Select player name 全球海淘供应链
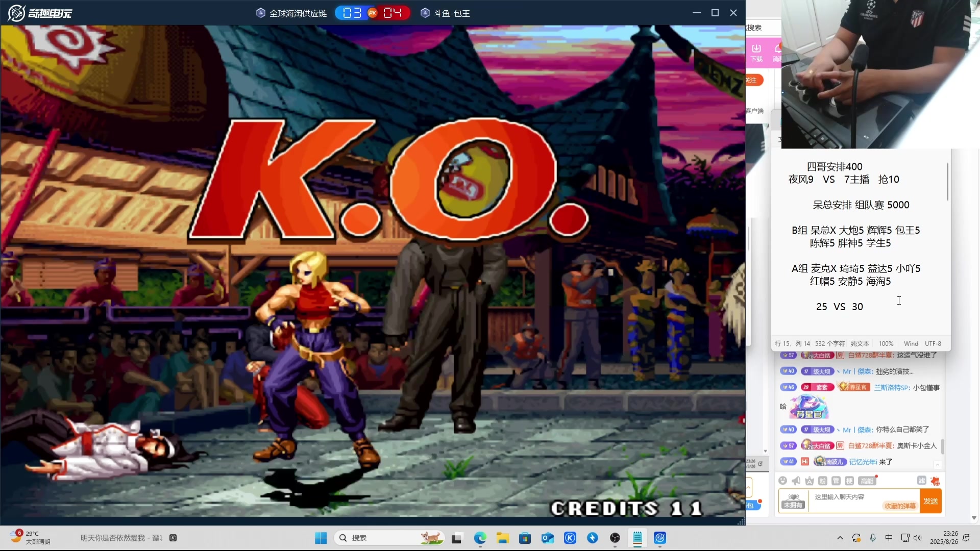This screenshot has width=980, height=551. (298, 13)
